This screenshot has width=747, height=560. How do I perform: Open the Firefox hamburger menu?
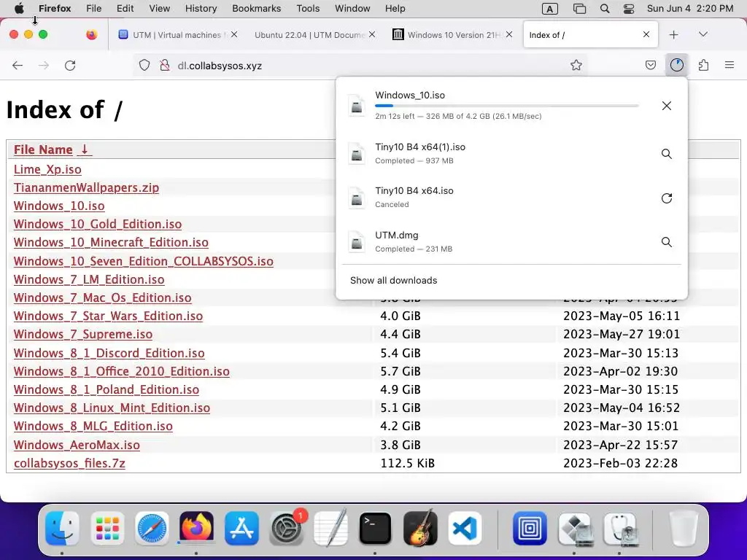pos(729,65)
